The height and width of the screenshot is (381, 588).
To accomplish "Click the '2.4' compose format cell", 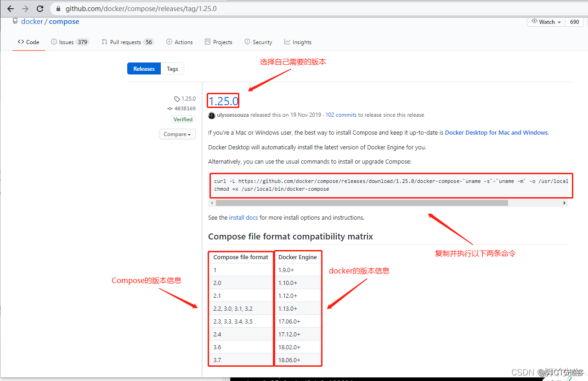I will 241,335.
